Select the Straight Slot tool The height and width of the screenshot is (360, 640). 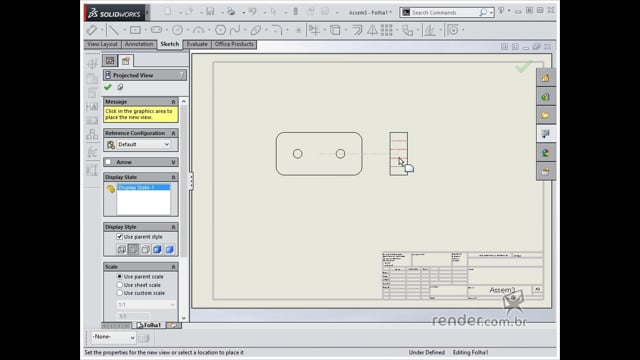pos(156,30)
